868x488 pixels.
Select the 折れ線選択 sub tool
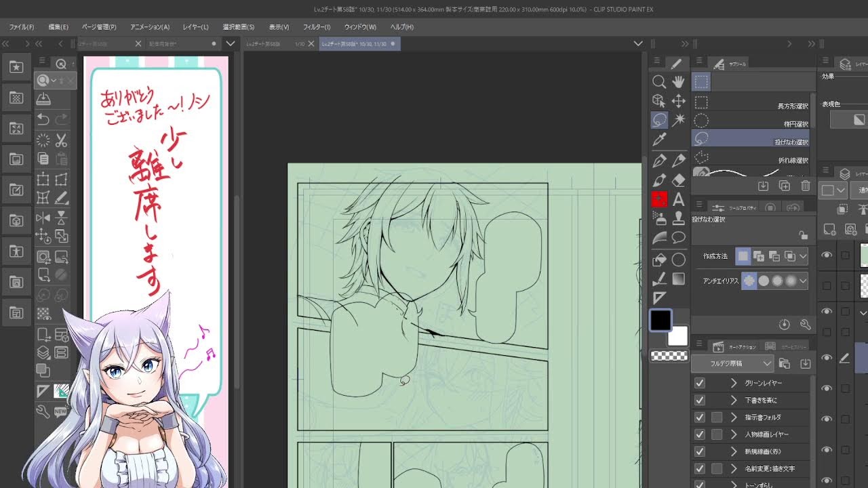click(750, 158)
